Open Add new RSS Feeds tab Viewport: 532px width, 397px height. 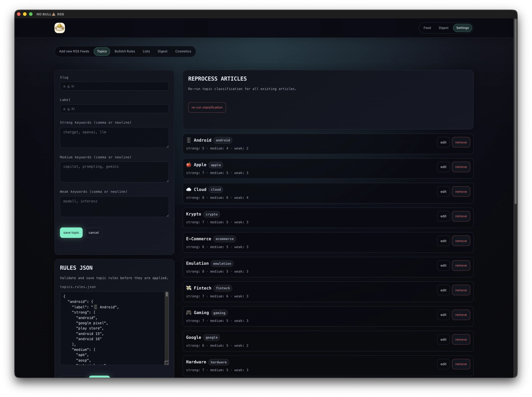point(74,51)
